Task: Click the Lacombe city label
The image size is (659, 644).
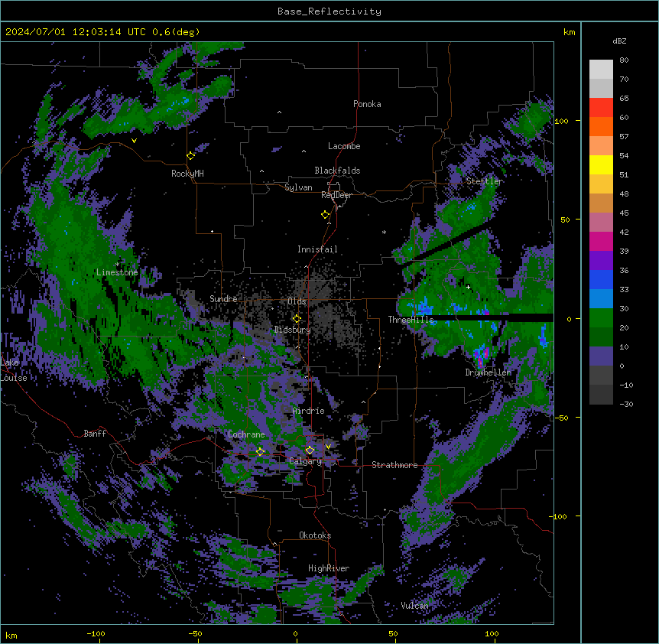Action: pos(344,146)
